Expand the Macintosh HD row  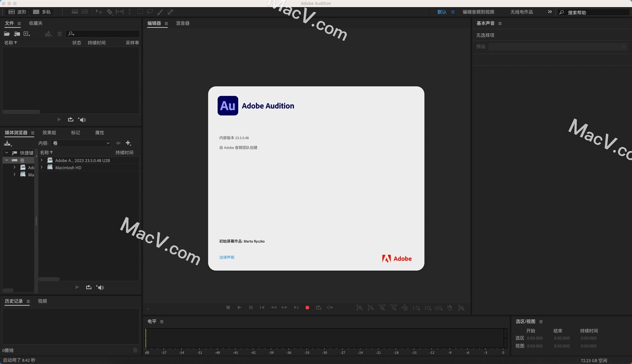pyautogui.click(x=42, y=167)
